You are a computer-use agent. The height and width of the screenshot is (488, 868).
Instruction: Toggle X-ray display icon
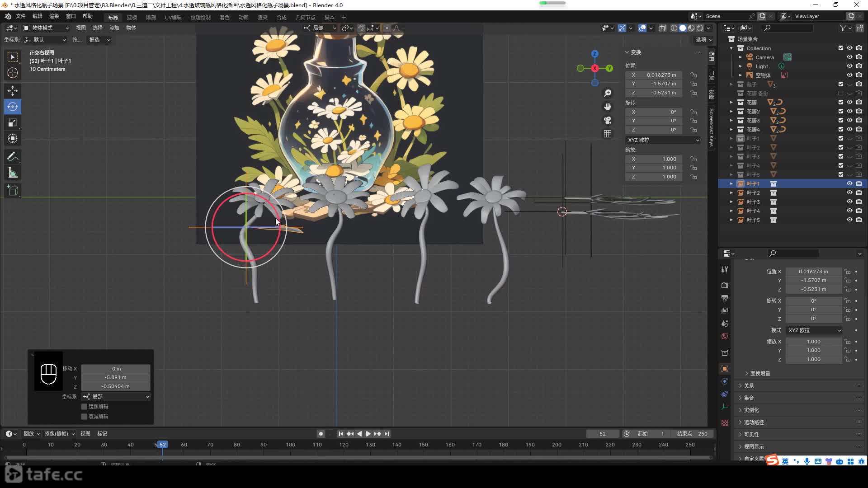point(663,28)
